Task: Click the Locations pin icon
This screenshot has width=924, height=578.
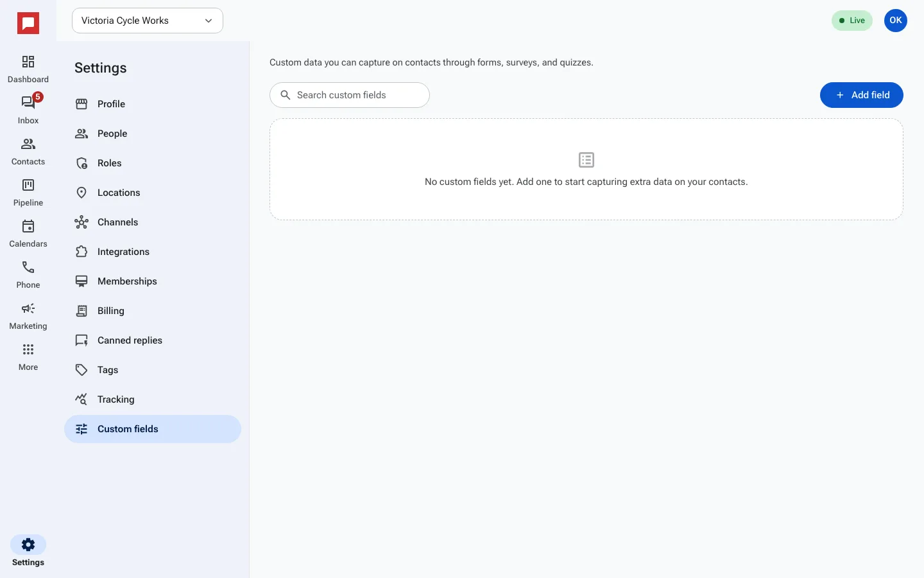Action: coord(81,193)
